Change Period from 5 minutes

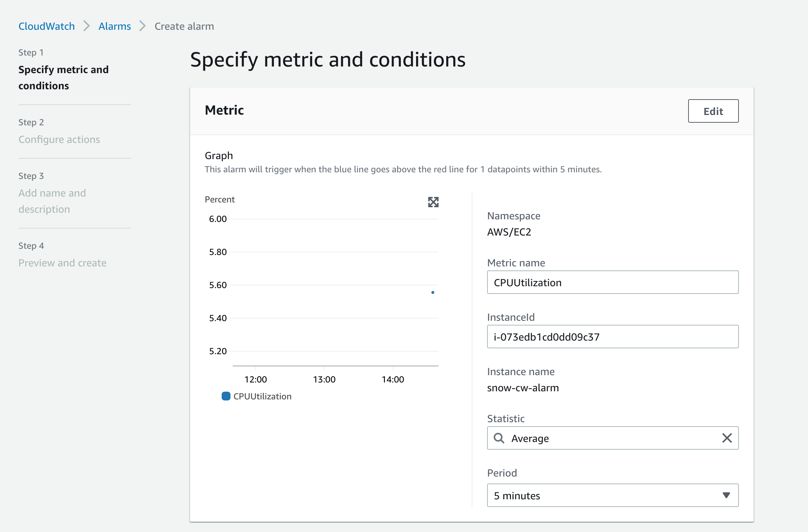point(612,495)
